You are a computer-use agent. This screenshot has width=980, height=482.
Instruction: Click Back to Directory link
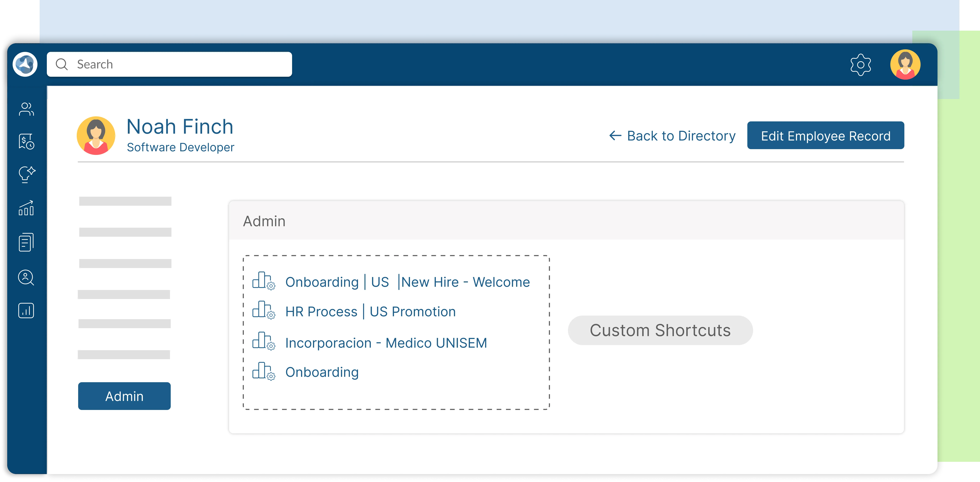pyautogui.click(x=672, y=136)
